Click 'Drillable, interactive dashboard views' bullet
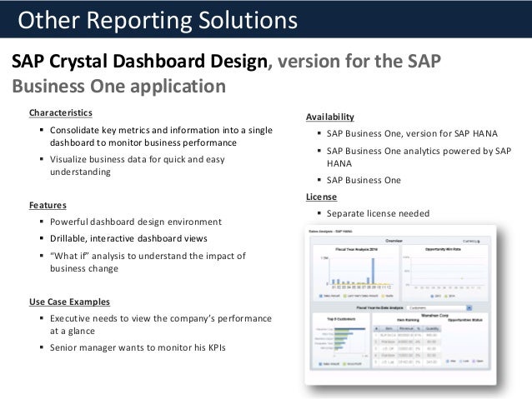Screen dimensions: 532x399 (128, 238)
